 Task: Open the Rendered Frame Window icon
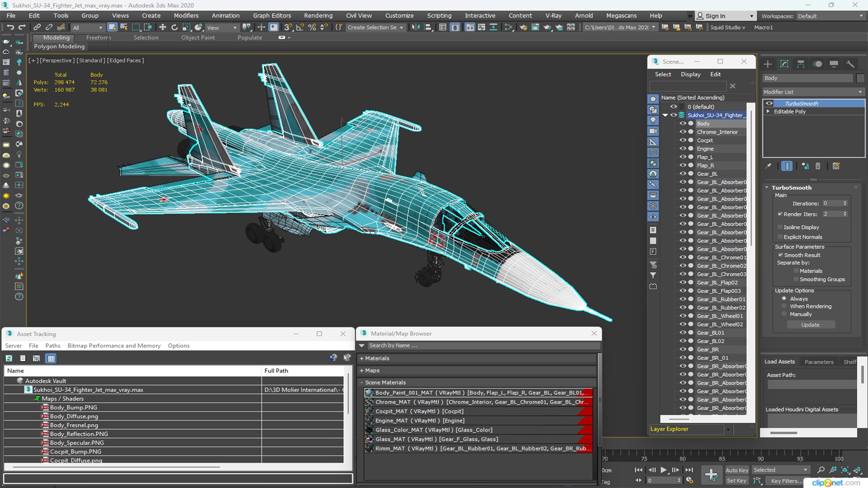(535, 28)
